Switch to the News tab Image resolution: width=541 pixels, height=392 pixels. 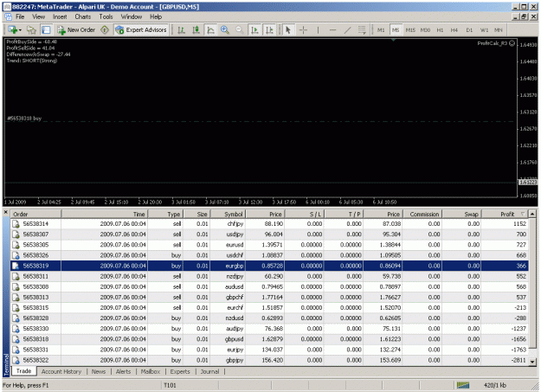pos(99,371)
